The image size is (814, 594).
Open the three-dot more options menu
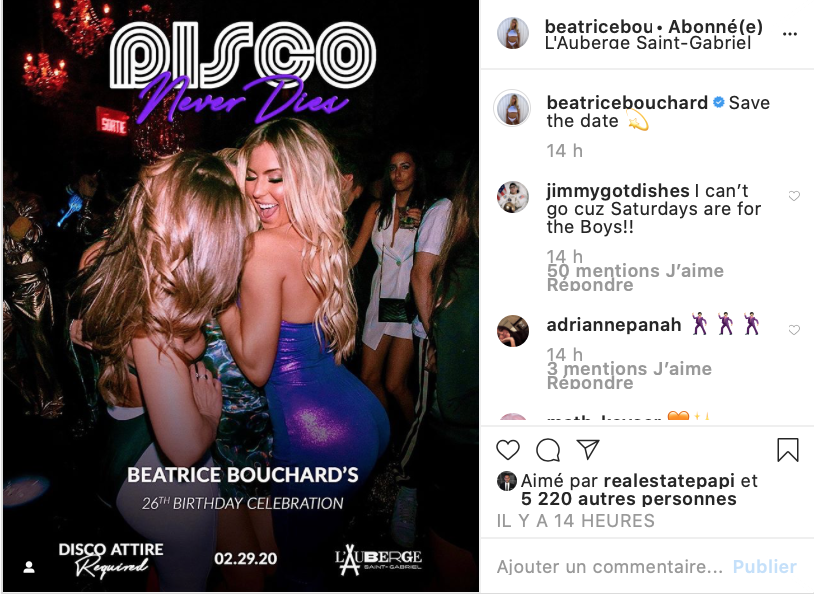point(790,34)
